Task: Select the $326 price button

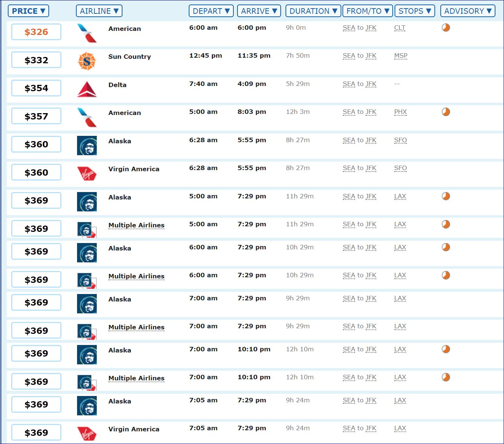Action: 36,32
